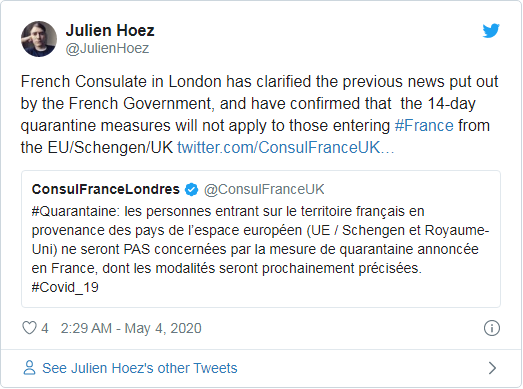This screenshot has height=389, width=523.
Task: Open Julien Hoez's profile picture
Action: (x=39, y=39)
